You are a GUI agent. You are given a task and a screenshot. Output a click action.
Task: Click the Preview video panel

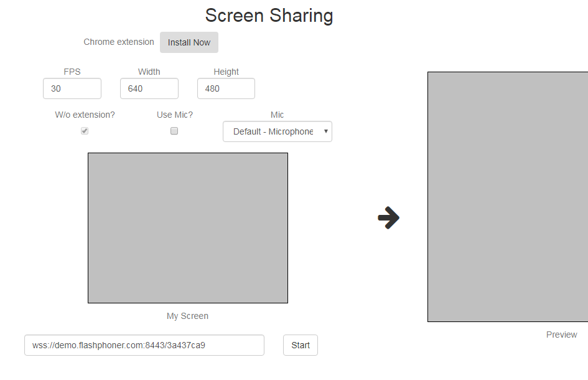507,197
